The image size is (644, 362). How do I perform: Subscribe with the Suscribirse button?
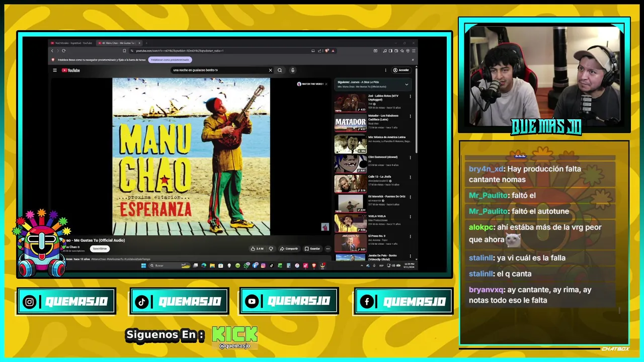tap(100, 248)
